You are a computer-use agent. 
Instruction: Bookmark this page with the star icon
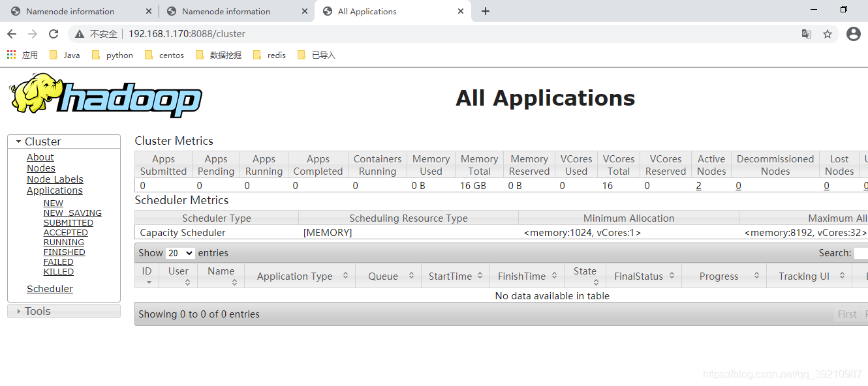[828, 34]
